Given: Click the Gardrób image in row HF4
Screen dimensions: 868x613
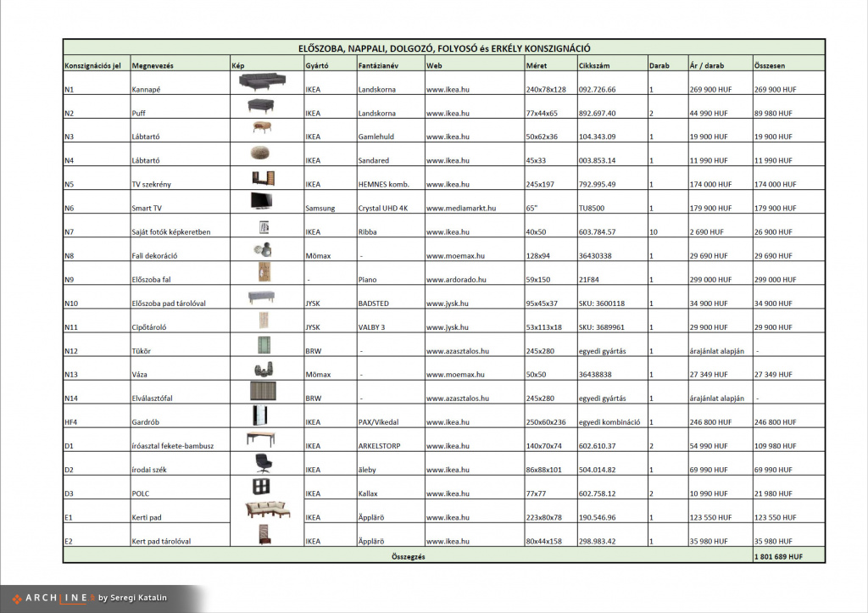Looking at the screenshot, I should coord(259,415).
